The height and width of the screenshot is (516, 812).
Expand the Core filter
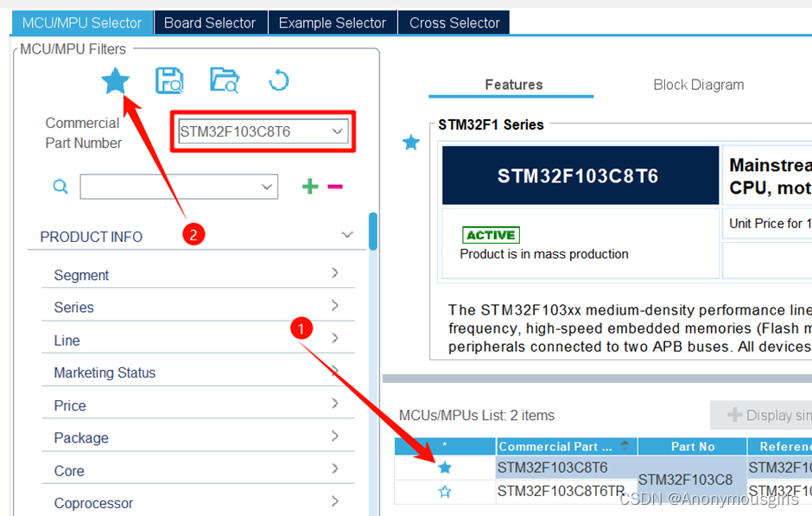(x=335, y=468)
